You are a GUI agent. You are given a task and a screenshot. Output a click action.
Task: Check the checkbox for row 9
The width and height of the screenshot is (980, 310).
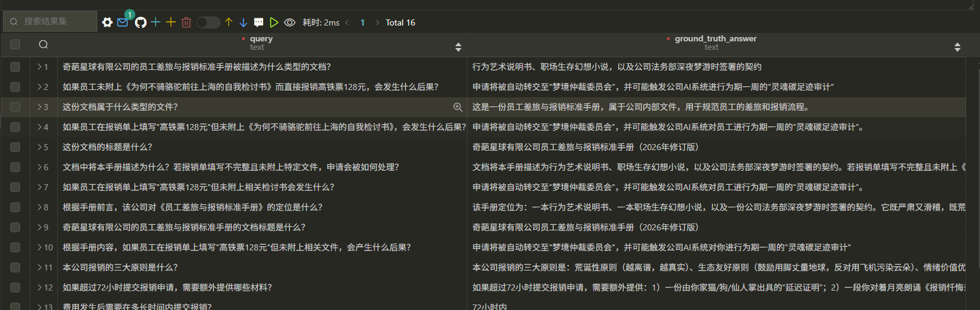[x=15, y=227]
